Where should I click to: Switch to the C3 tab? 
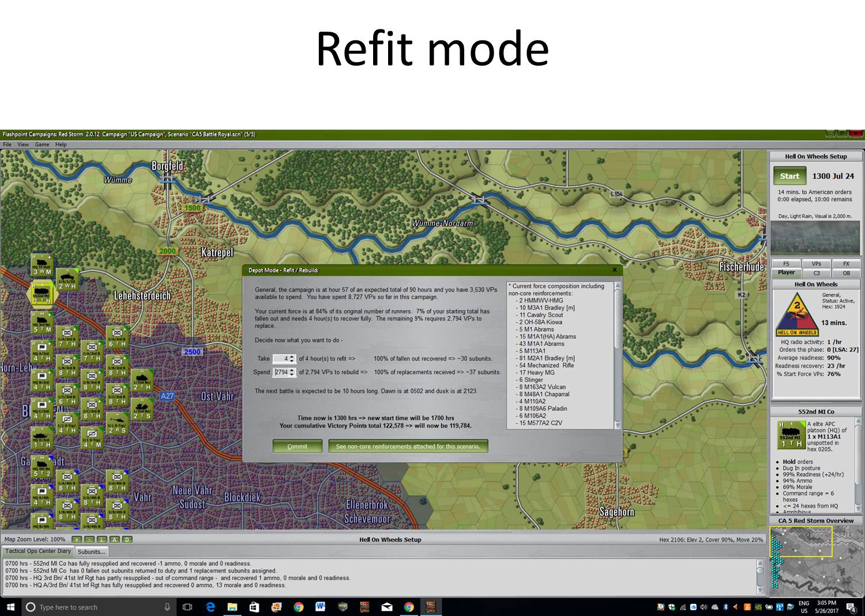click(x=816, y=273)
